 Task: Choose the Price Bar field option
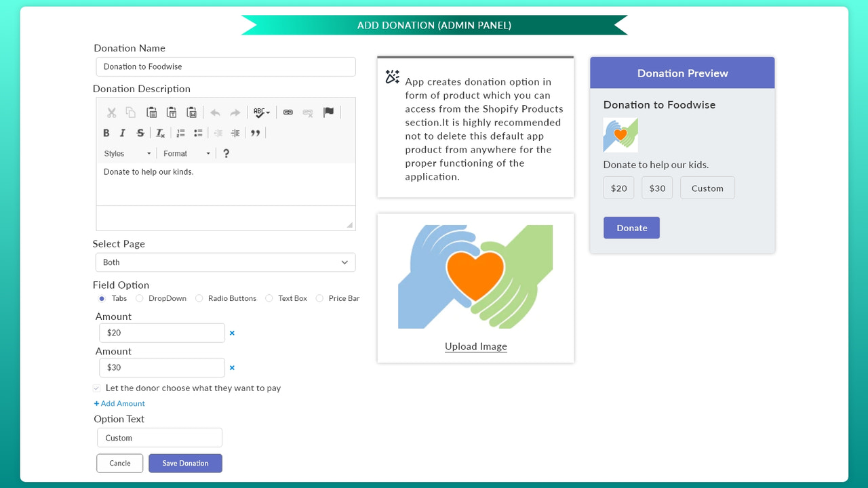pos(319,298)
